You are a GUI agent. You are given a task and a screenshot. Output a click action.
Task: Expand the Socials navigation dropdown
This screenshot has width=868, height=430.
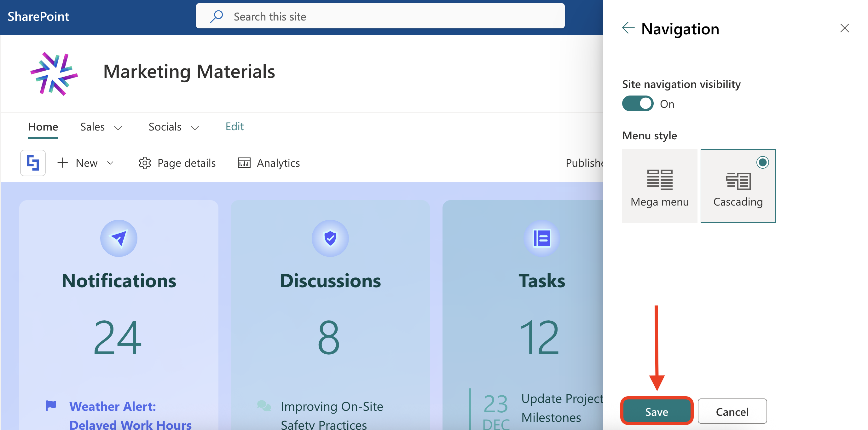click(x=195, y=128)
